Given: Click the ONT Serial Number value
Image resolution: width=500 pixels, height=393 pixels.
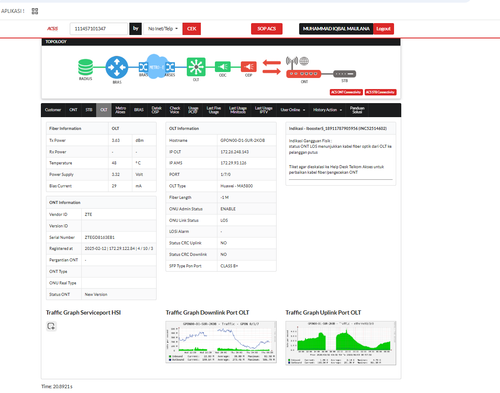Looking at the screenshot, I should 100,237.
